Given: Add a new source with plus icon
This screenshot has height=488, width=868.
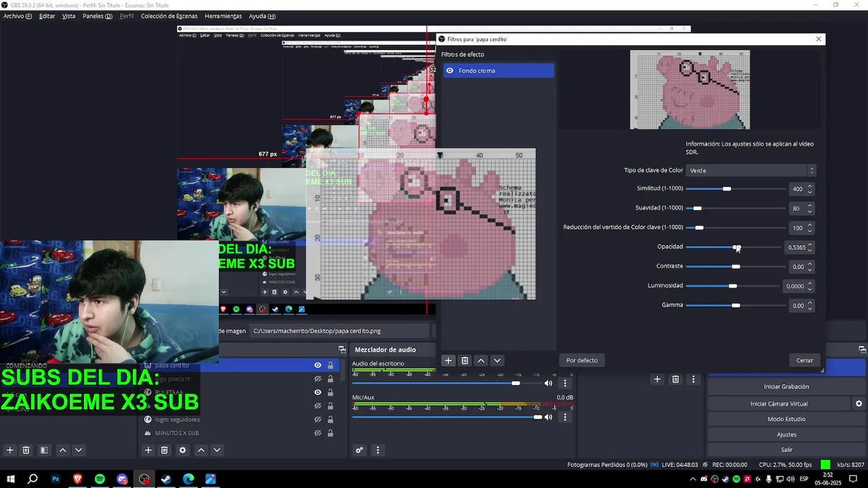Looking at the screenshot, I should pyautogui.click(x=148, y=450).
